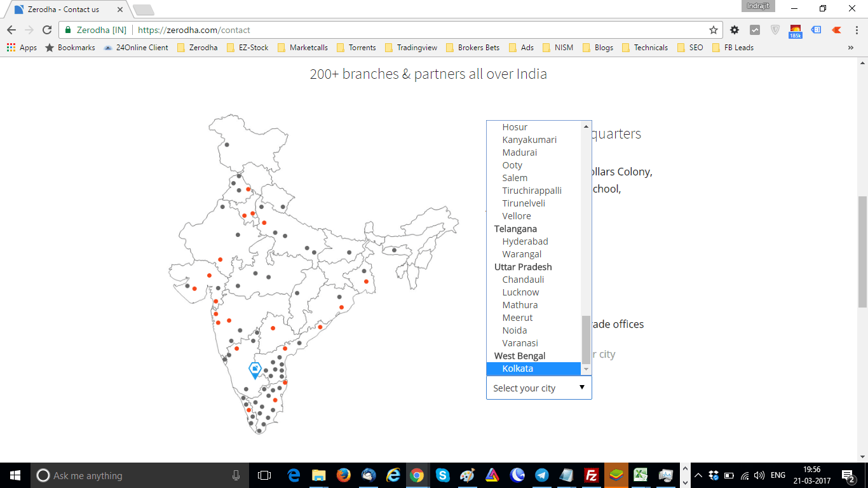868x488 pixels.
Task: Open the Blogs bookmark folder
Action: tap(598, 48)
